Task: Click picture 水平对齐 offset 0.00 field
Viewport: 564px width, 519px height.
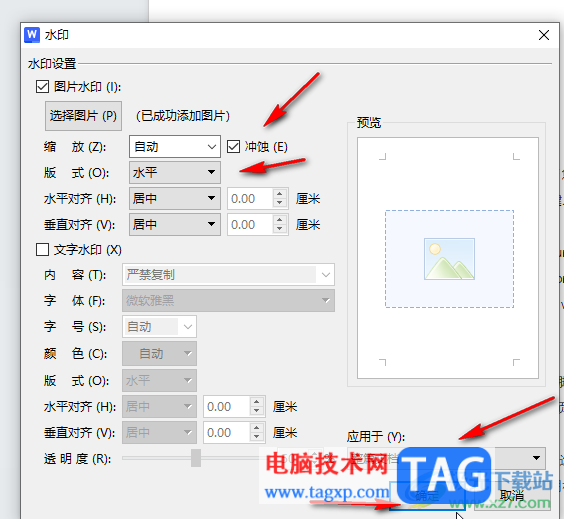Action: tap(251, 199)
